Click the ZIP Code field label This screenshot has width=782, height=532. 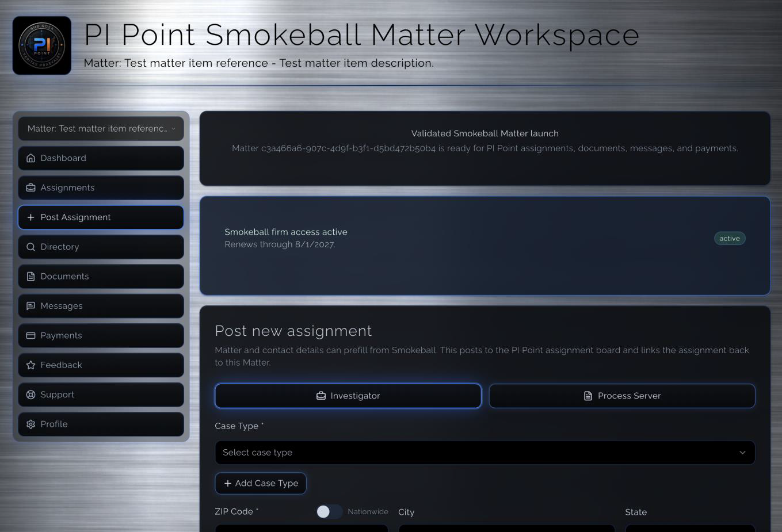[x=236, y=512]
